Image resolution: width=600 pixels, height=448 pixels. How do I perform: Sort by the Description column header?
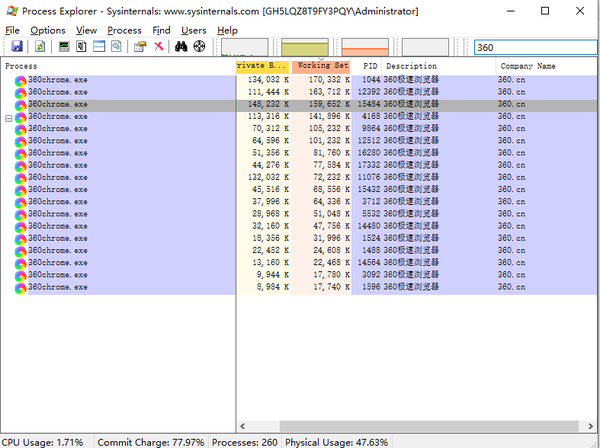(439, 66)
